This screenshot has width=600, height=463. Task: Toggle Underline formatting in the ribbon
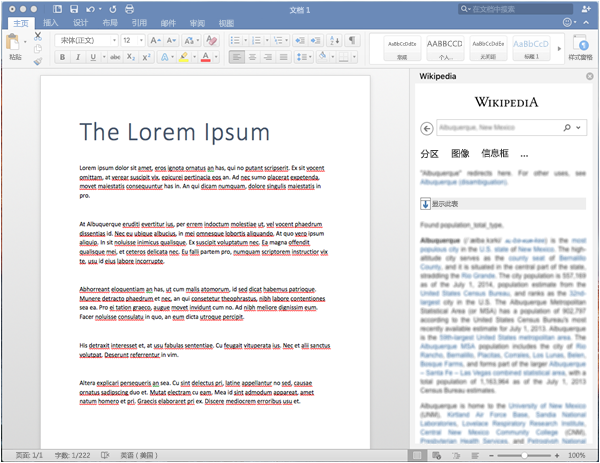(92, 57)
